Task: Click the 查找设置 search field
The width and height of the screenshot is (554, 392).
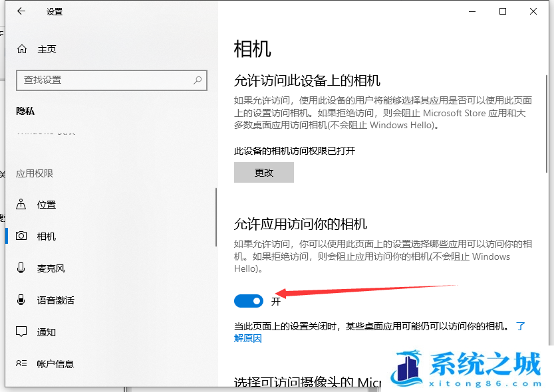Action: [106, 80]
